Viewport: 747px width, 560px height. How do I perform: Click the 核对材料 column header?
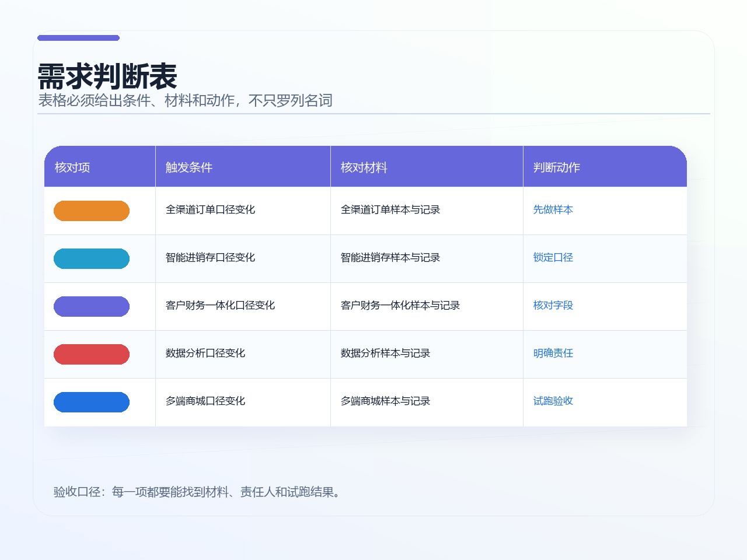click(427, 167)
